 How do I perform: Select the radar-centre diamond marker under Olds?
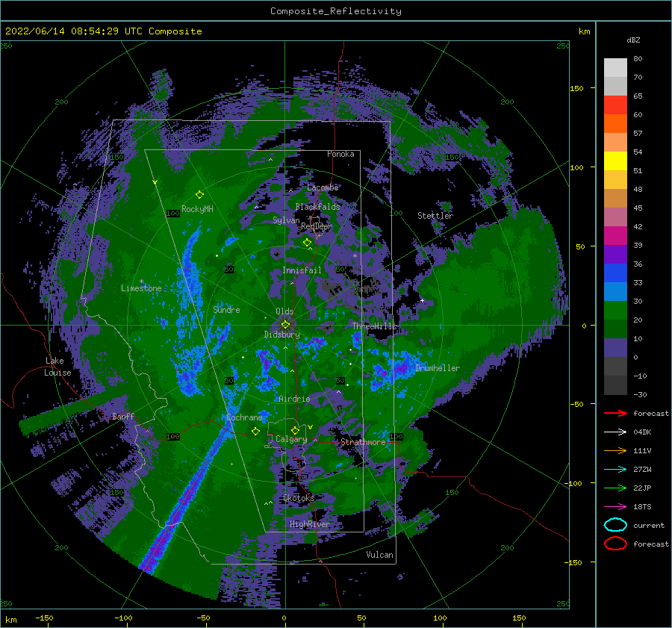pyautogui.click(x=285, y=325)
